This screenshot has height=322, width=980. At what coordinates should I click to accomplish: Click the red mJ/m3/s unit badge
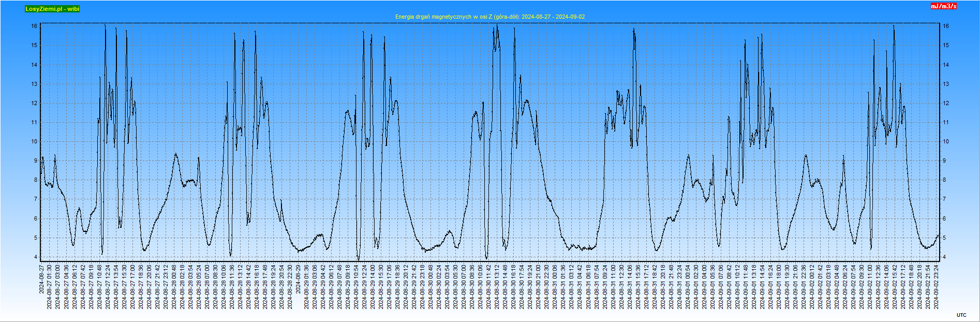[944, 6]
